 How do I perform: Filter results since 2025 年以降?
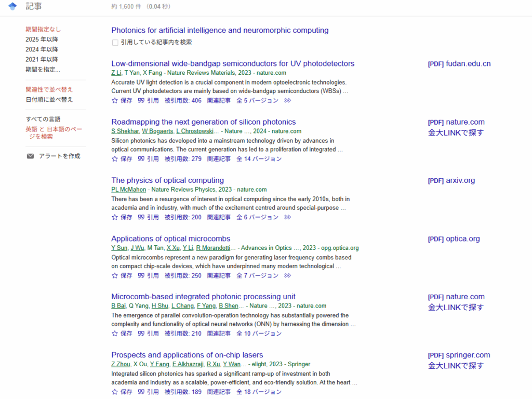(x=42, y=39)
